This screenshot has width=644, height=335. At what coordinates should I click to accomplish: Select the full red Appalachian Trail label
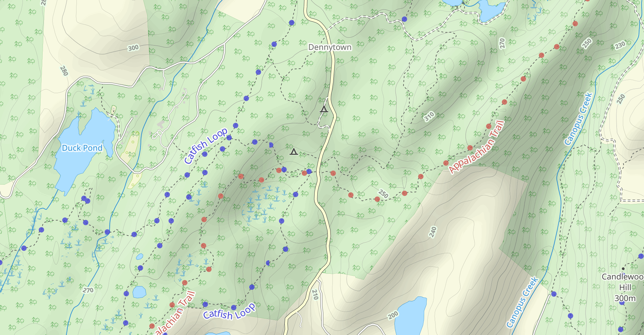pyautogui.click(x=477, y=147)
